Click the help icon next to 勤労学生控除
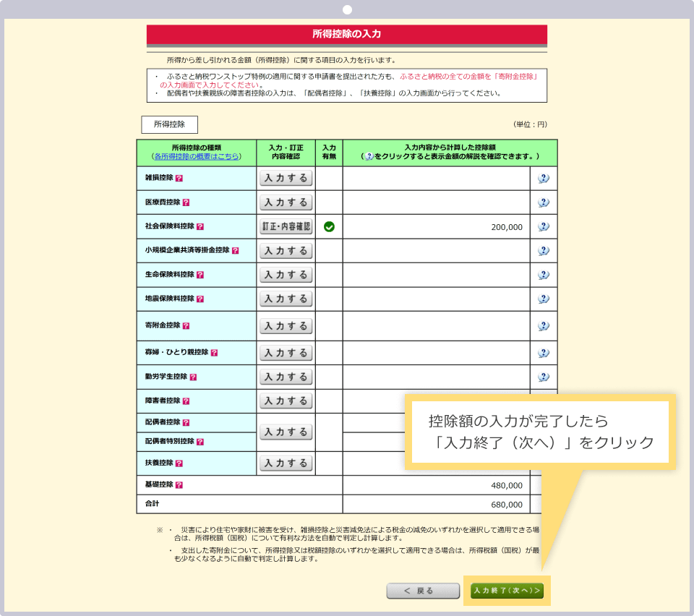This screenshot has height=616, width=694. click(x=193, y=377)
